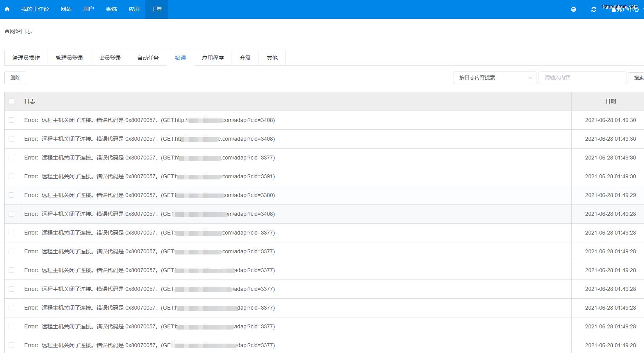
Task: Click date 2021-06-28 01:49:29
Action: (610, 195)
